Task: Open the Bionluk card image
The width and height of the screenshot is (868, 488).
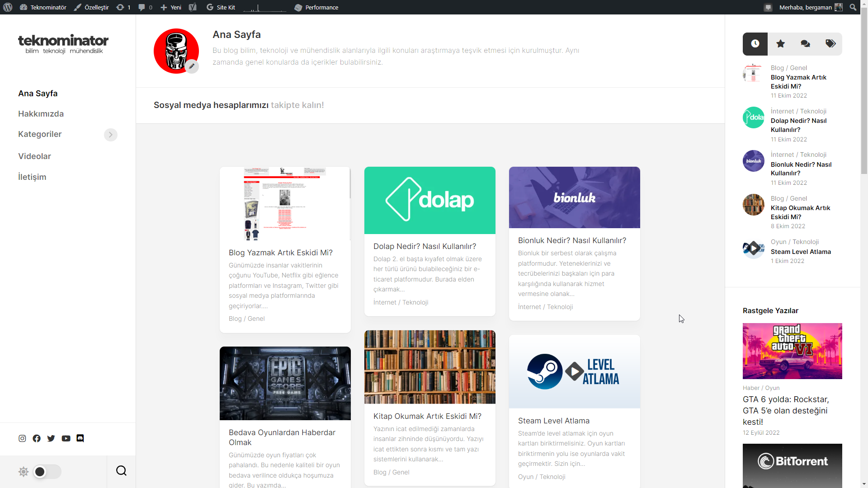Action: pyautogui.click(x=575, y=197)
